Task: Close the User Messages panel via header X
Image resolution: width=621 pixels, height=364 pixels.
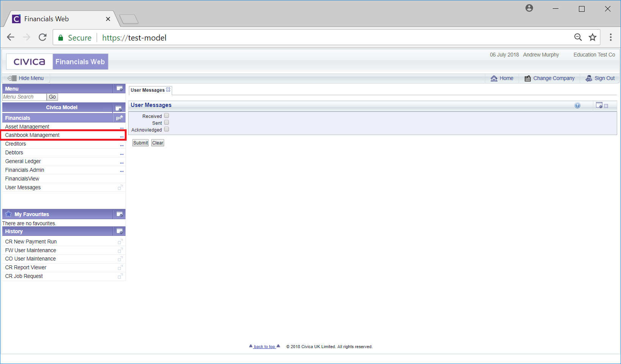Action: coord(606,106)
